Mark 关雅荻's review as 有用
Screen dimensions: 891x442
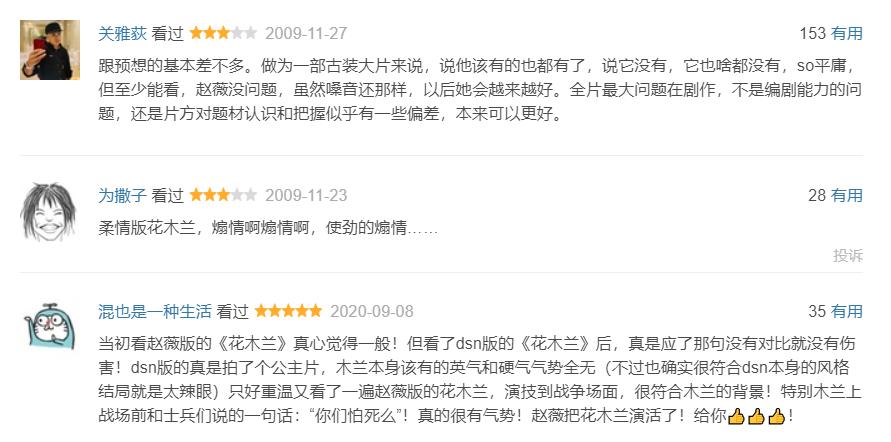(x=847, y=34)
